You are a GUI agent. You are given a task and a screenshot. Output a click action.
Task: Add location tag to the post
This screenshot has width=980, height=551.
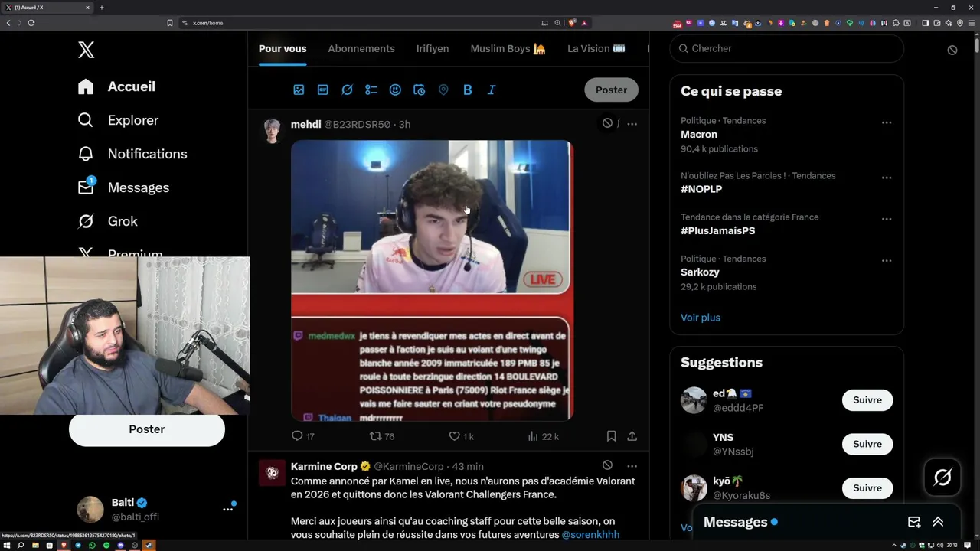(x=443, y=90)
